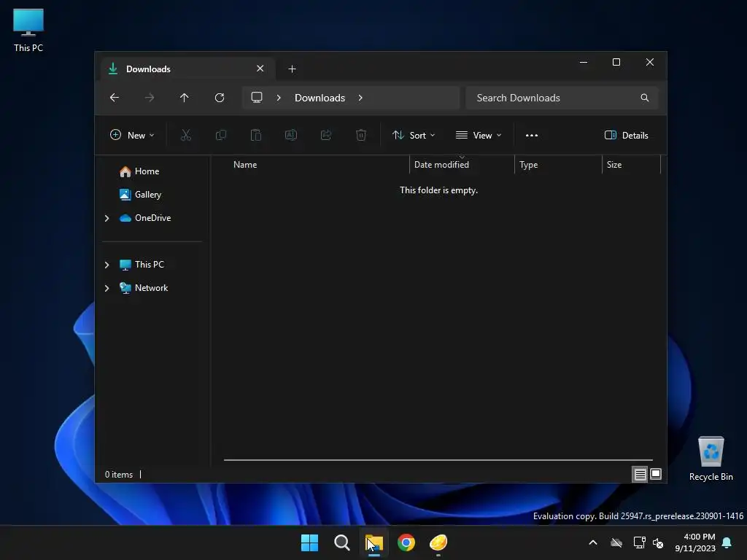Close the Downloads tab
The height and width of the screenshot is (560, 747).
coord(260,69)
